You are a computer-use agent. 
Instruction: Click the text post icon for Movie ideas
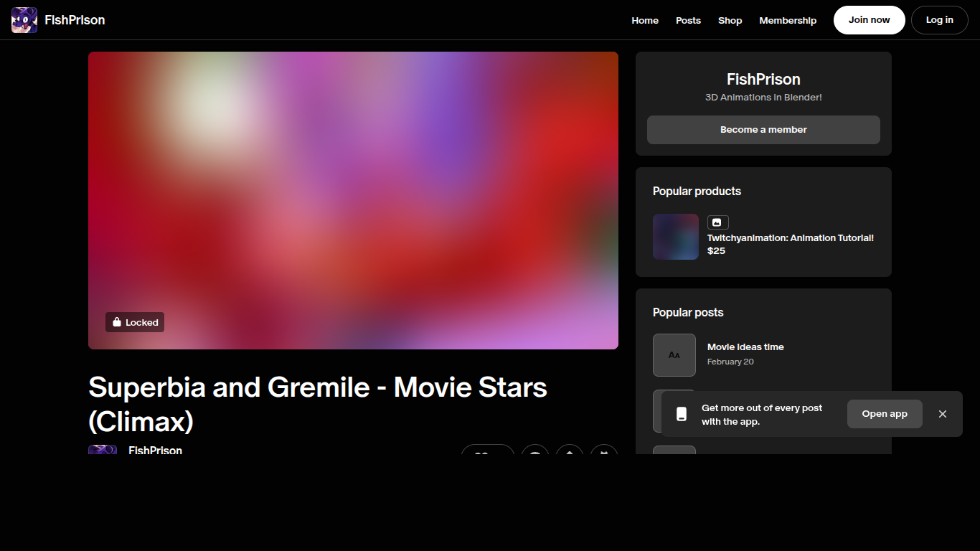click(x=674, y=354)
